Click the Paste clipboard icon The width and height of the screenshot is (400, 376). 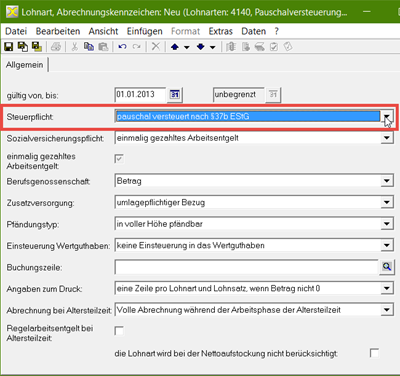(103, 47)
